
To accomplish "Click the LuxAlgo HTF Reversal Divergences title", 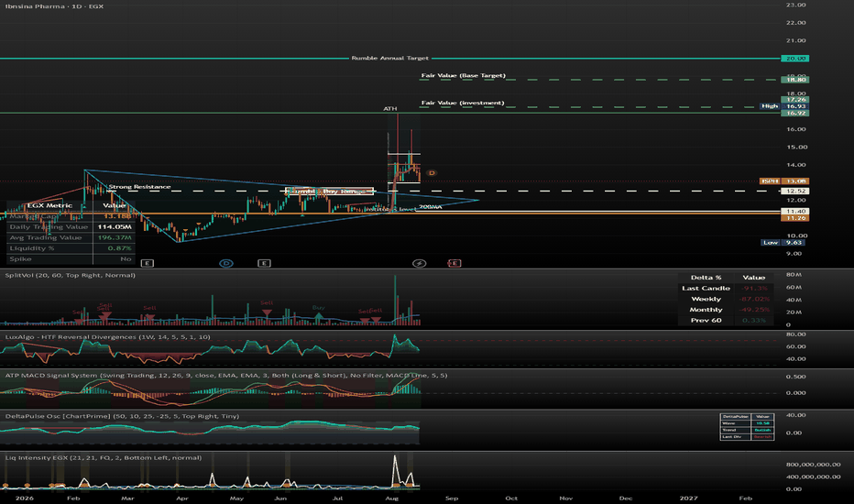I will click(107, 336).
